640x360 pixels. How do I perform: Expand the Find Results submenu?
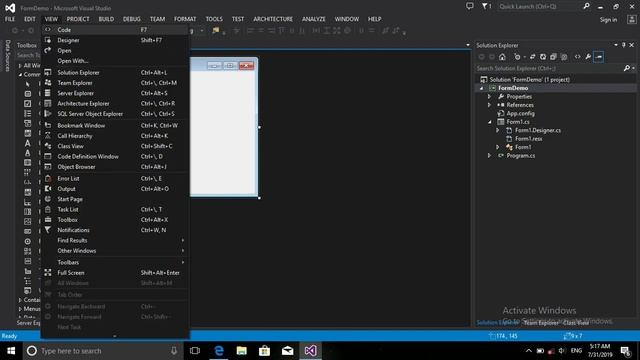(x=114, y=240)
